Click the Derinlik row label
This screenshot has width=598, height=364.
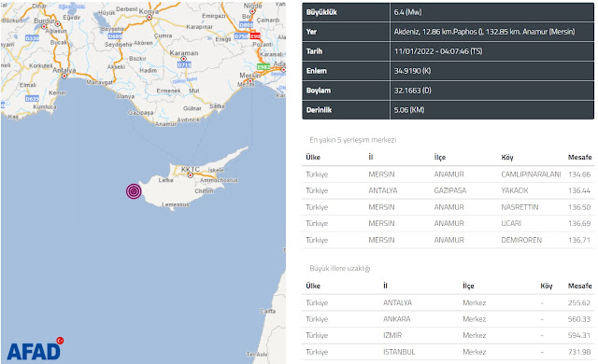319,110
